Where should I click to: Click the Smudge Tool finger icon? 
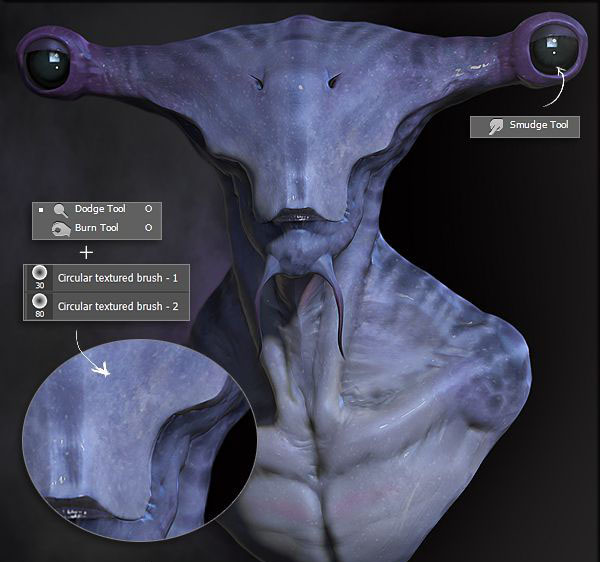tap(496, 127)
